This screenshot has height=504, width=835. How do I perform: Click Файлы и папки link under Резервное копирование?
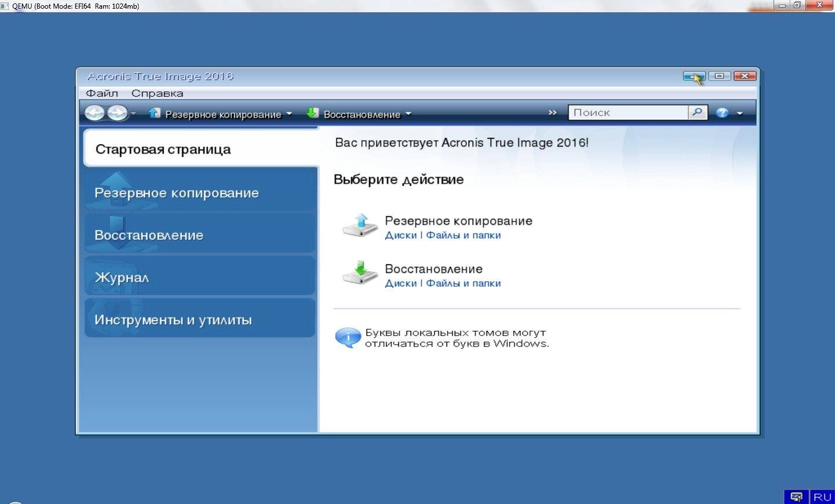click(463, 235)
